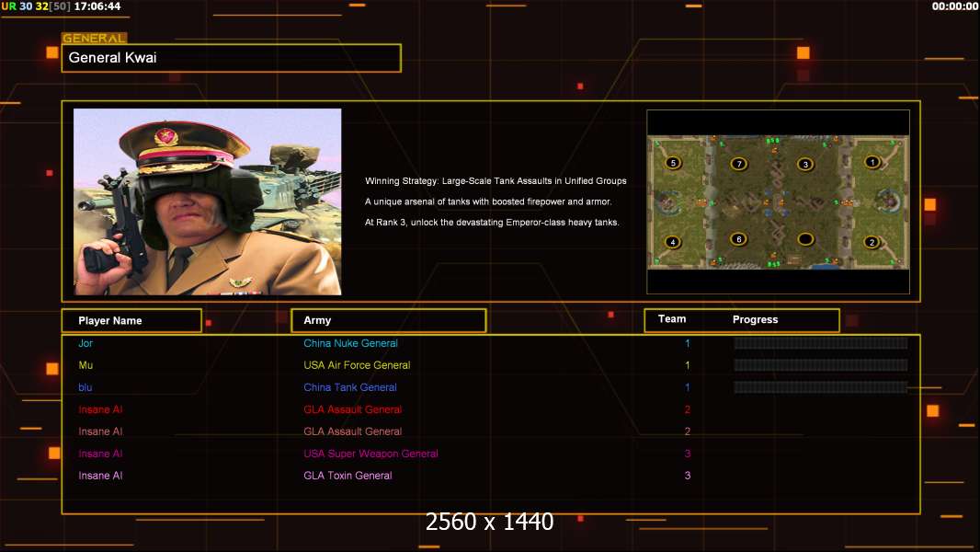The height and width of the screenshot is (552, 980).
Task: Select Insane AI in USA Super Weapon row
Action: coord(100,454)
